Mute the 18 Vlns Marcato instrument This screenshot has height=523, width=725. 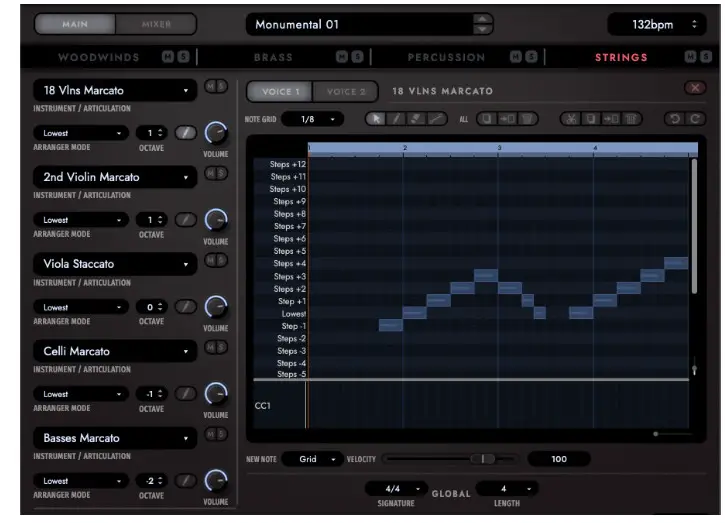click(x=209, y=87)
